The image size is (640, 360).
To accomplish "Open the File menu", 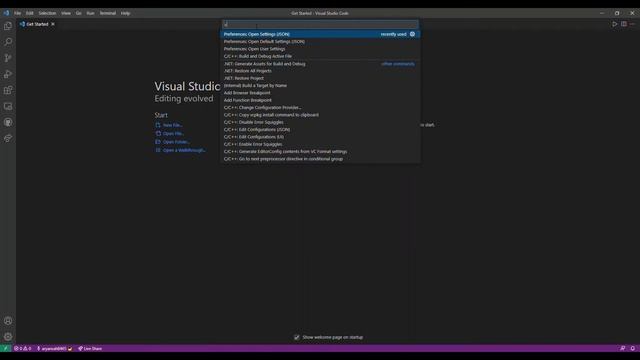I will click(18, 13).
